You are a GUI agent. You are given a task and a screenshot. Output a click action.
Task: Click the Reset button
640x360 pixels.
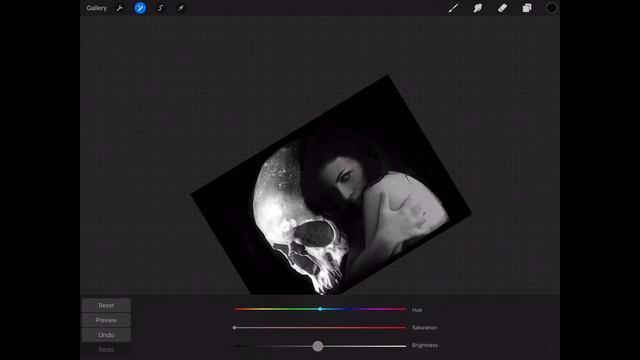tap(106, 305)
